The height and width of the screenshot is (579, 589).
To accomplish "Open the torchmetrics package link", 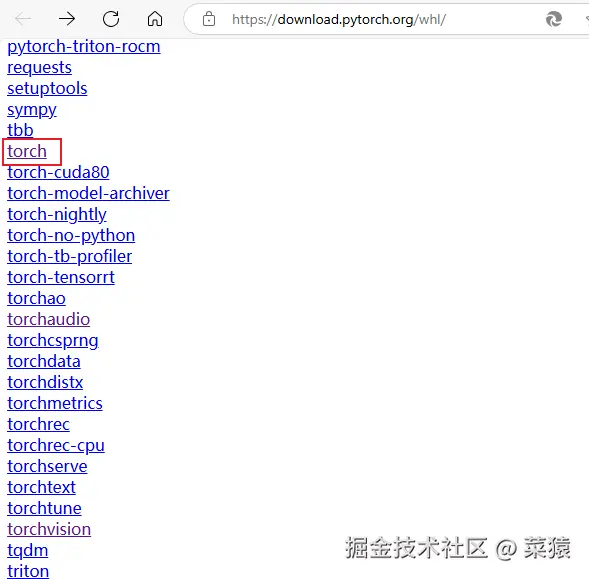I will (x=55, y=404).
